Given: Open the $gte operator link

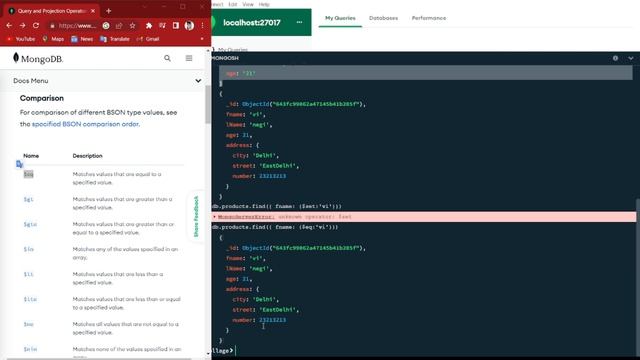Looking at the screenshot, I should point(30,224).
